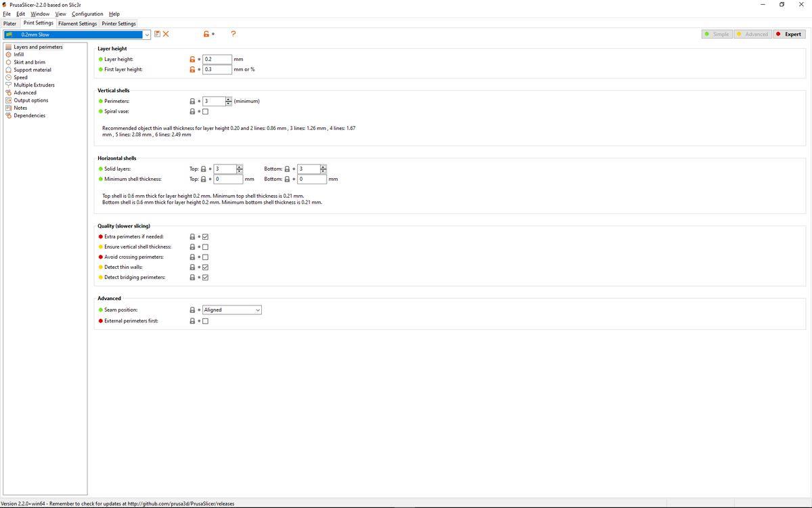Click the Speed clock icon in the sidebar
812x508 pixels.
pos(8,77)
